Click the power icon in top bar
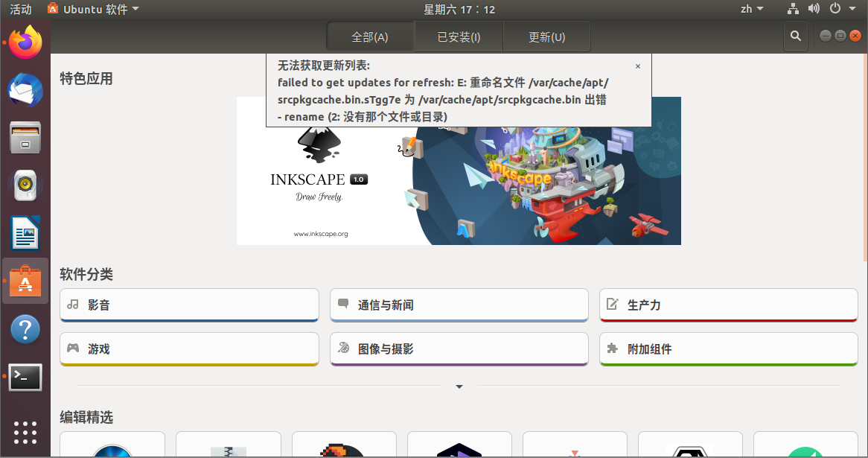 click(835, 8)
